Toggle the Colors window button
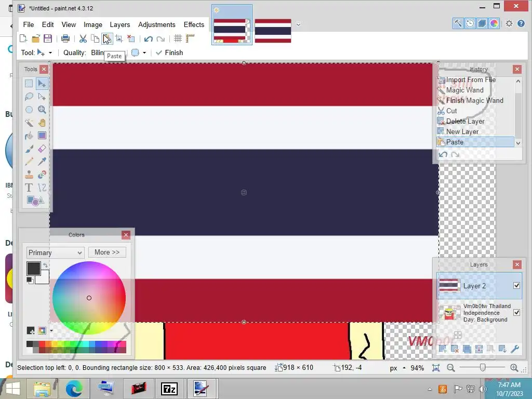 point(494,23)
